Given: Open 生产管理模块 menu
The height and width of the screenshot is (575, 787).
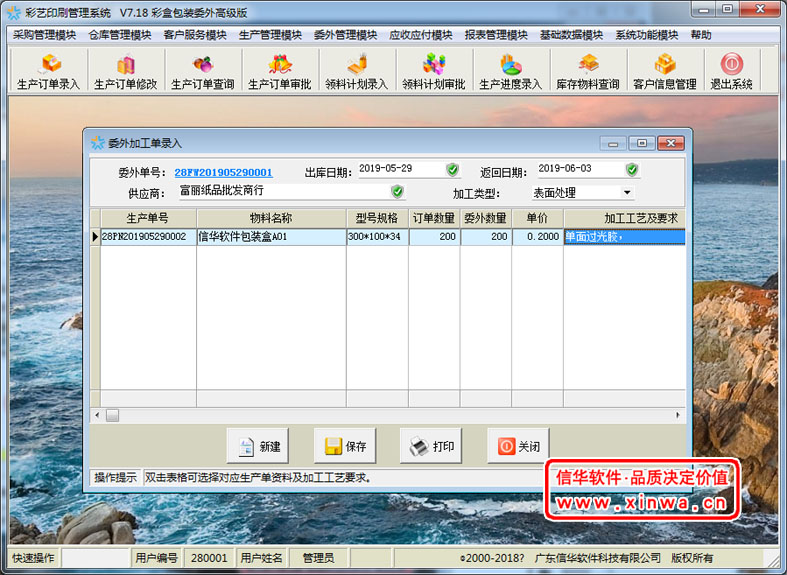Looking at the screenshot, I should 270,35.
